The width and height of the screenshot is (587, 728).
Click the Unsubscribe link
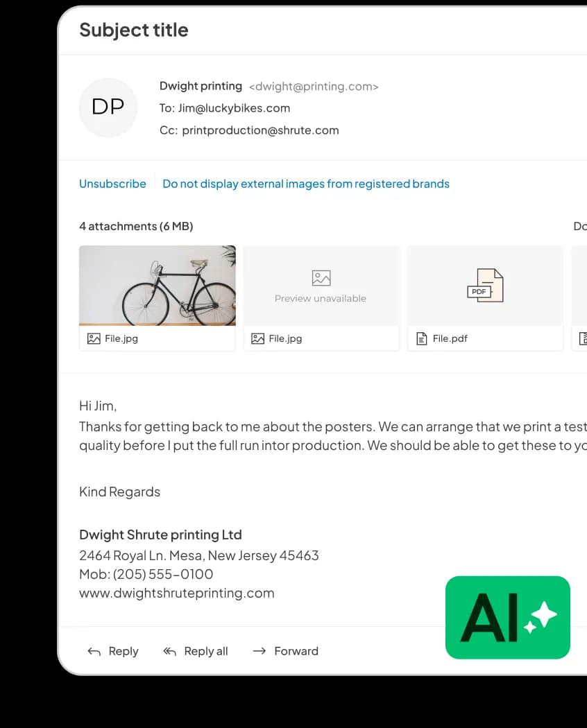[112, 184]
